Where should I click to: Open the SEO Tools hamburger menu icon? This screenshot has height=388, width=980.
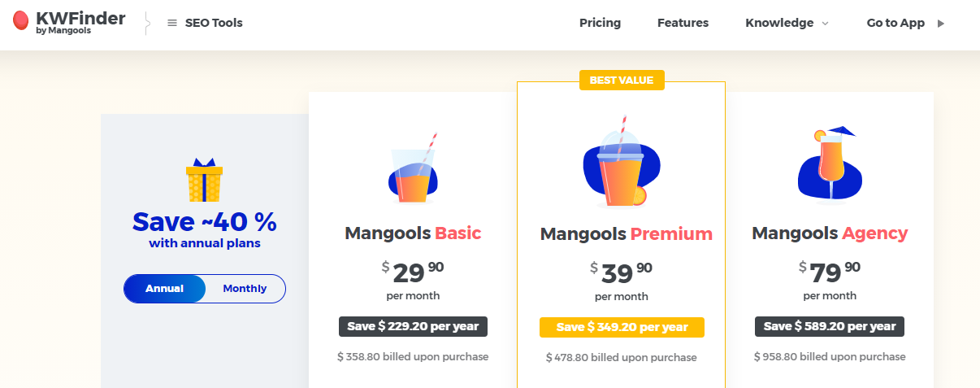click(x=171, y=23)
